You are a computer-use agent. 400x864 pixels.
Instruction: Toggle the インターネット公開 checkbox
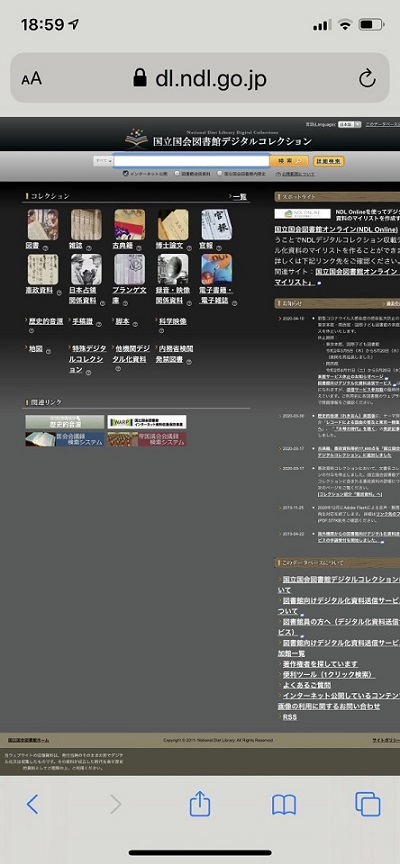126,173
